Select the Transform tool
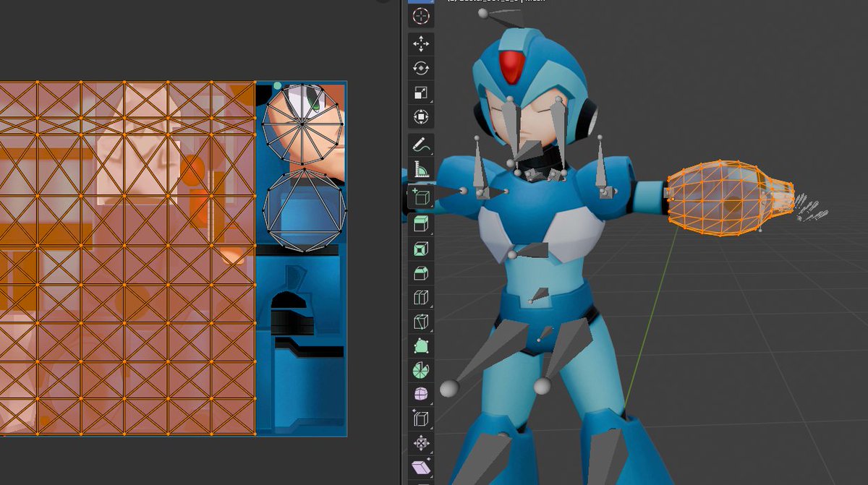Image resolution: width=868 pixels, height=485 pixels. tap(421, 117)
